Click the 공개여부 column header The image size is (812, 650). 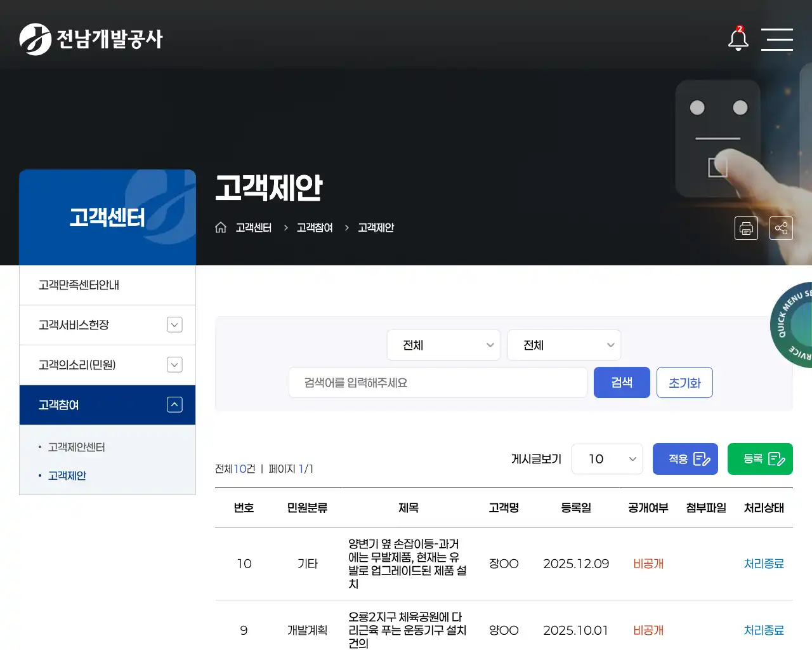[648, 507]
